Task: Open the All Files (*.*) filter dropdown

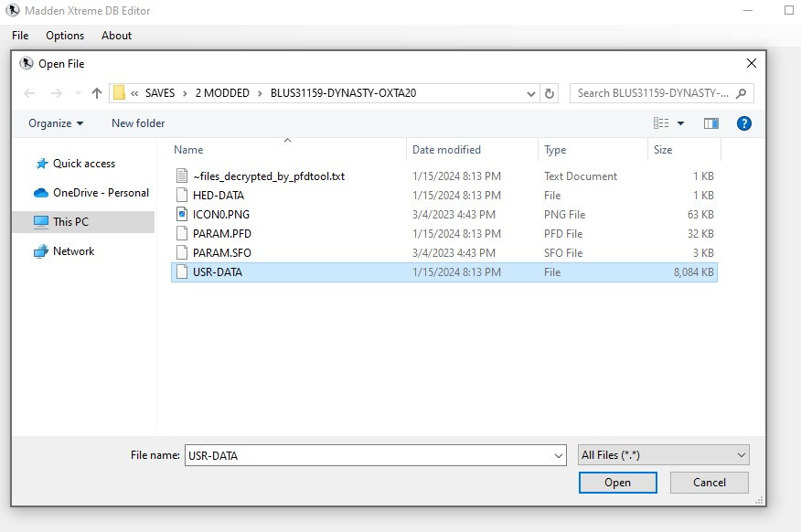Action: [664, 455]
